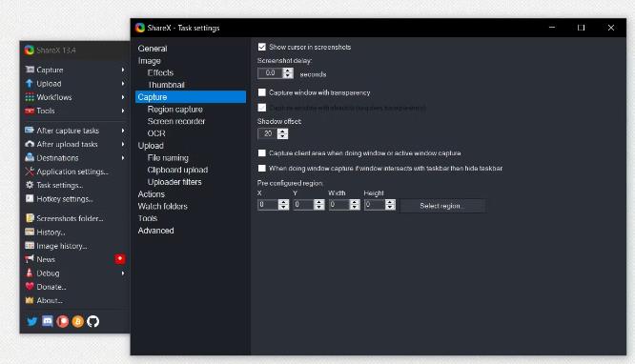The image size is (635, 364).
Task: Click the Image history icon
Action: pos(30,245)
